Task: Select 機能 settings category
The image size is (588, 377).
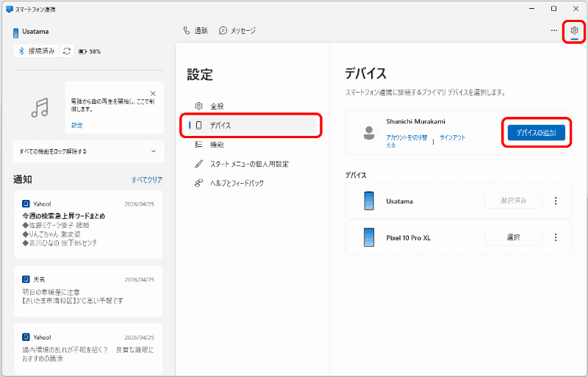Action: click(x=252, y=145)
